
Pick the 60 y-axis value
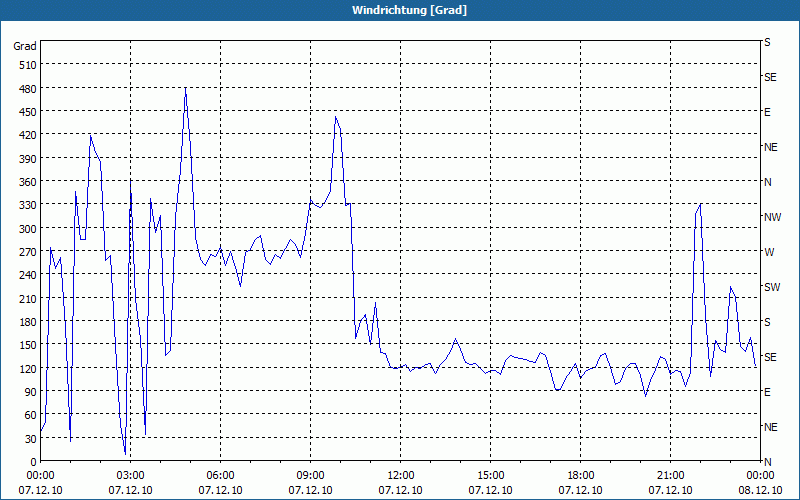click(x=31, y=415)
